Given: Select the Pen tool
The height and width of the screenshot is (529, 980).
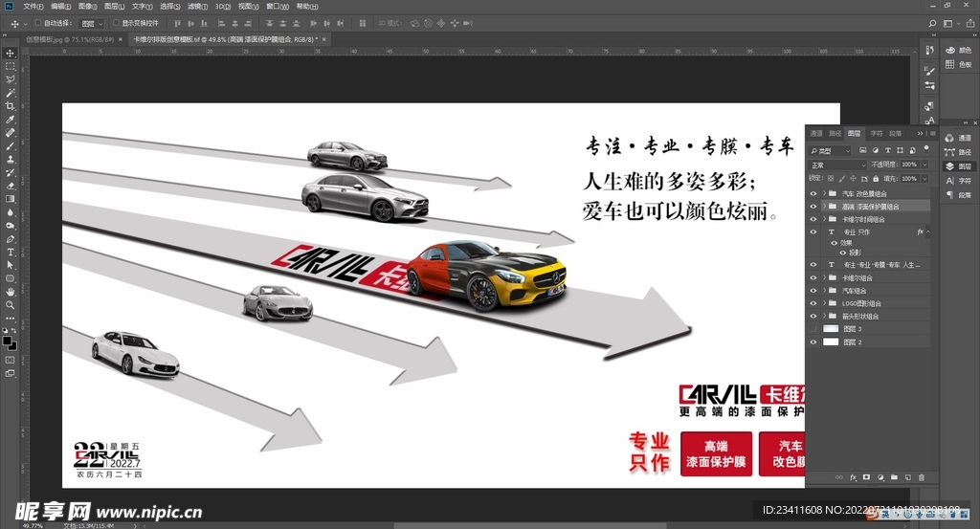Looking at the screenshot, I should click(x=10, y=238).
